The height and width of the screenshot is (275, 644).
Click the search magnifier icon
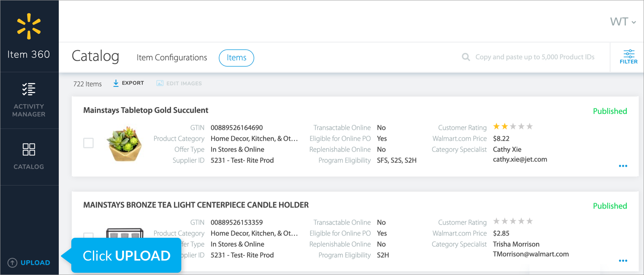click(466, 57)
